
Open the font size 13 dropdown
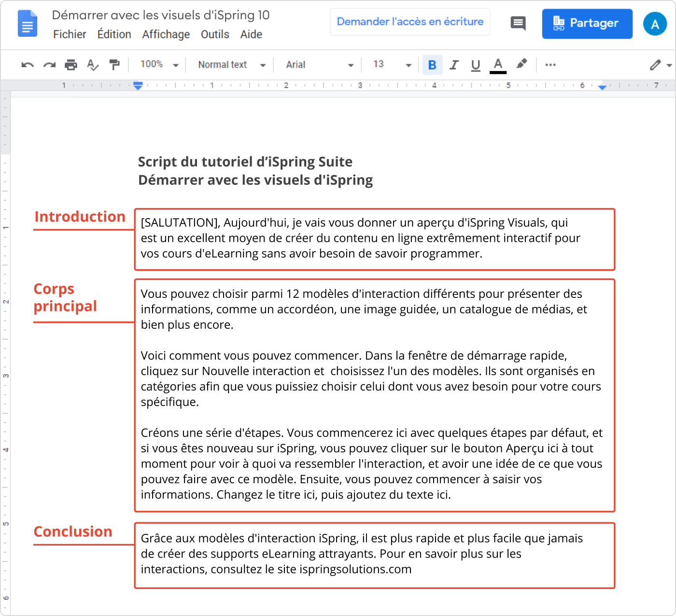point(392,65)
